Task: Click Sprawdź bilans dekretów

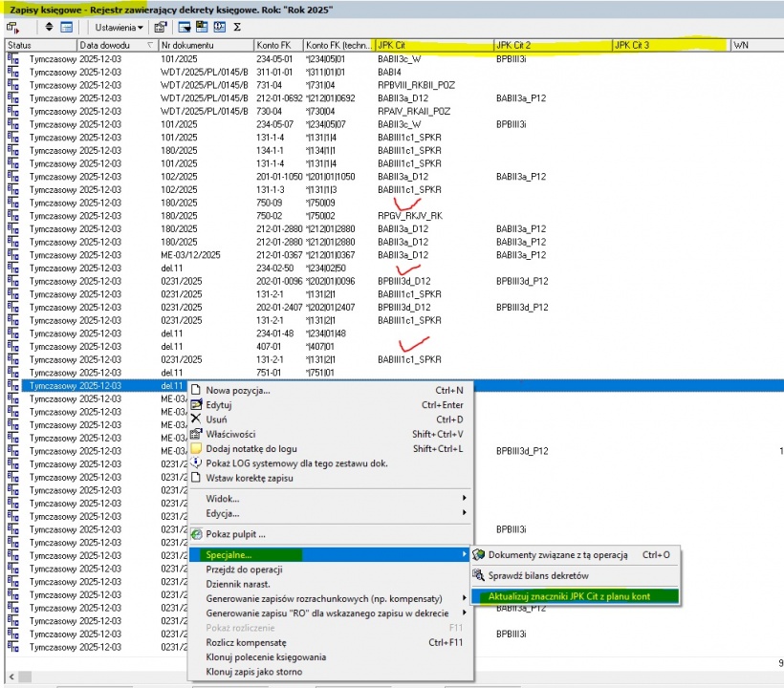Action: coord(537,575)
